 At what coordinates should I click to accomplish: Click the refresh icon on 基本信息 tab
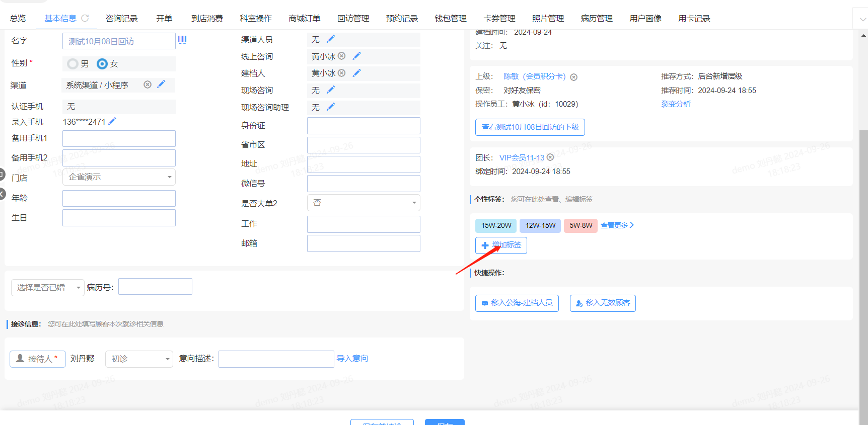click(85, 18)
